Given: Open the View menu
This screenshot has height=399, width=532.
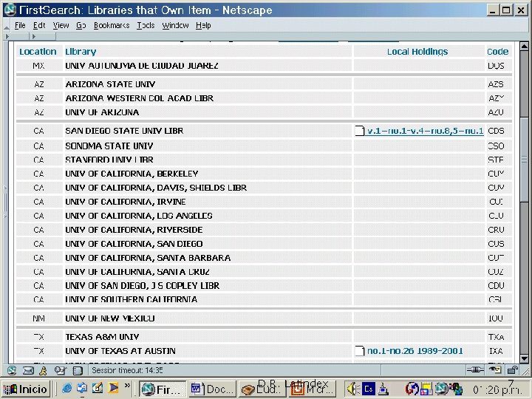Looking at the screenshot, I should click(61, 25).
